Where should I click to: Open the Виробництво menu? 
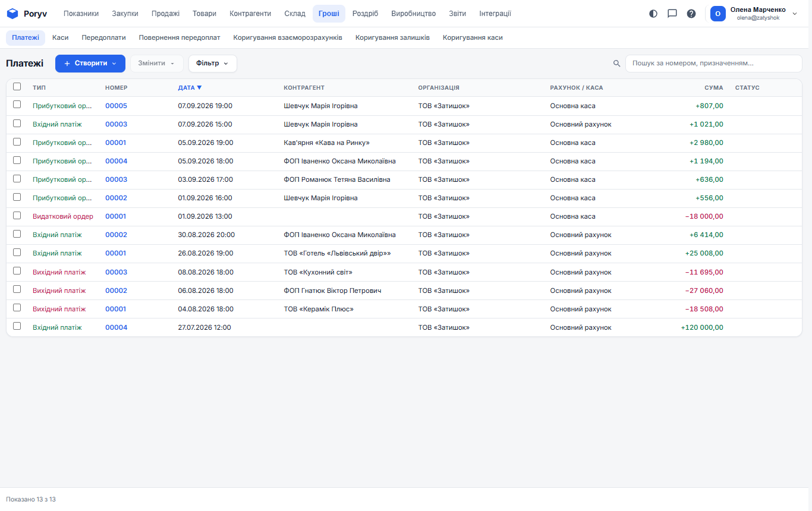[413, 14]
